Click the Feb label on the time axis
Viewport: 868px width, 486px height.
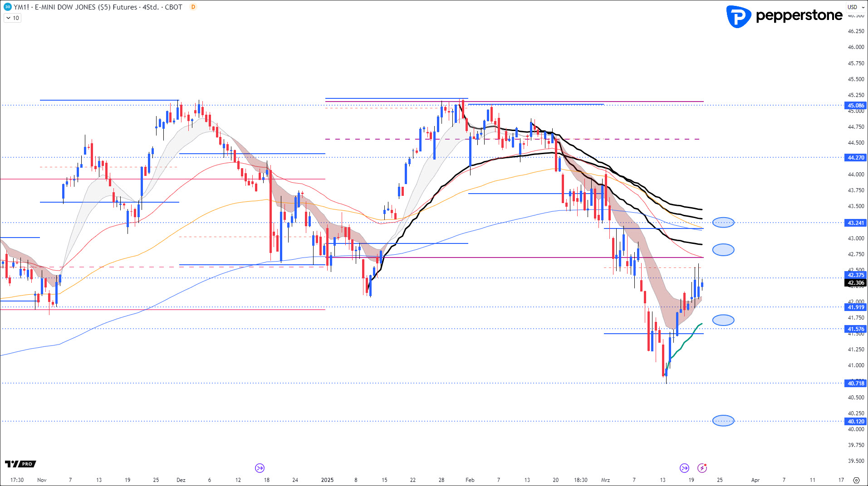470,480
